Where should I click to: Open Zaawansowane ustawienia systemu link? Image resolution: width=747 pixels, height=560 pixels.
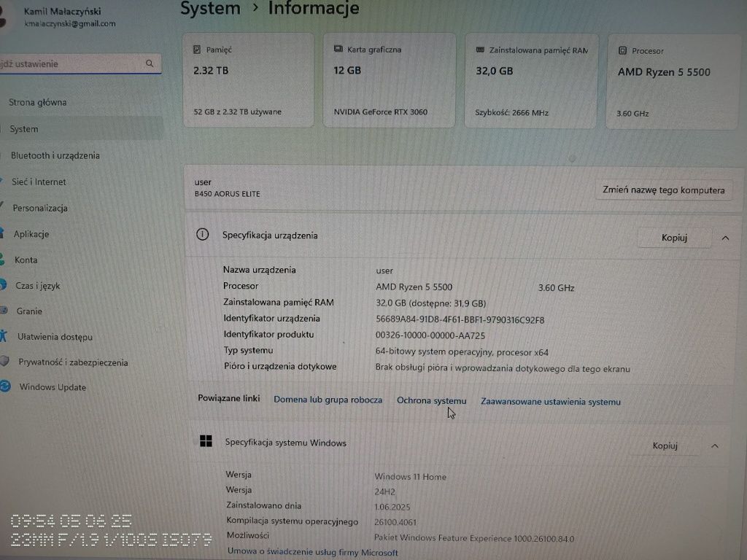tap(551, 402)
